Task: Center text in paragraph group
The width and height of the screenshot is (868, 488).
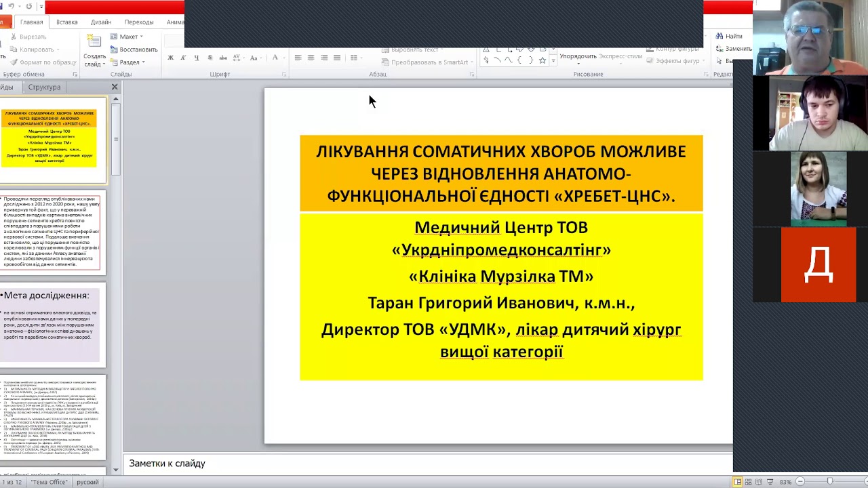Action: pos(311,58)
